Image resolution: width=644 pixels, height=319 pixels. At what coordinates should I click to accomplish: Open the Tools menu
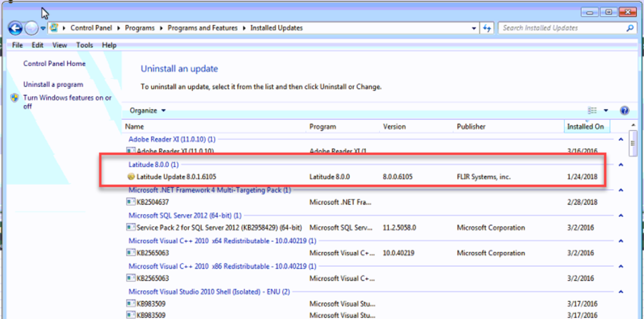(85, 45)
